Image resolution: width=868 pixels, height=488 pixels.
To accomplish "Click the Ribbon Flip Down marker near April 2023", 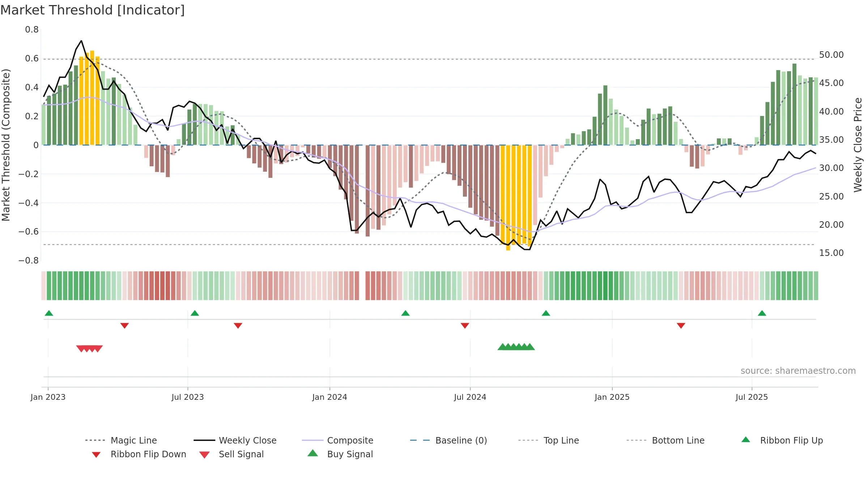I will [x=124, y=326].
